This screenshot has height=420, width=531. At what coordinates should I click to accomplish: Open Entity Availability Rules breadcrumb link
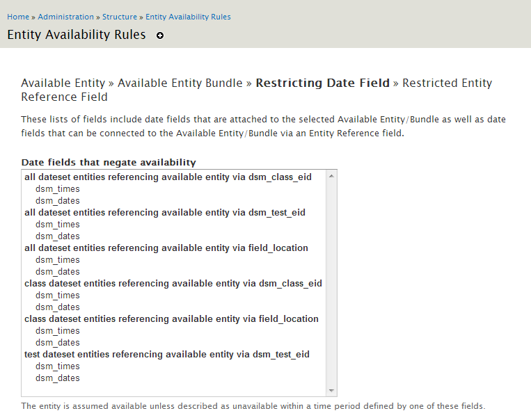[x=188, y=17]
